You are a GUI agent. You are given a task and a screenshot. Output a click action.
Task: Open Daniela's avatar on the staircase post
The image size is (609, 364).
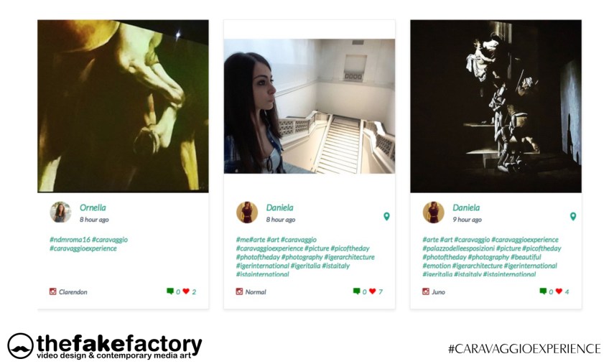point(247,212)
